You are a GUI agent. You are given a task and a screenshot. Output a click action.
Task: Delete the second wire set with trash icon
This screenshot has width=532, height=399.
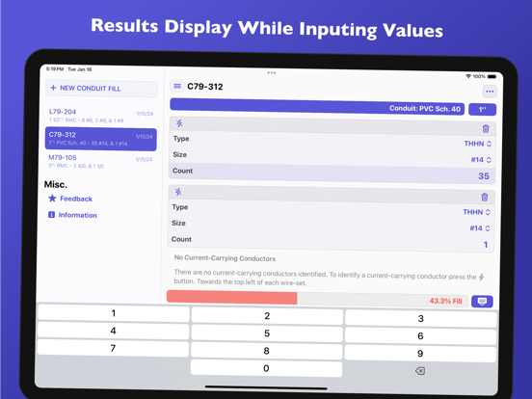(x=485, y=197)
